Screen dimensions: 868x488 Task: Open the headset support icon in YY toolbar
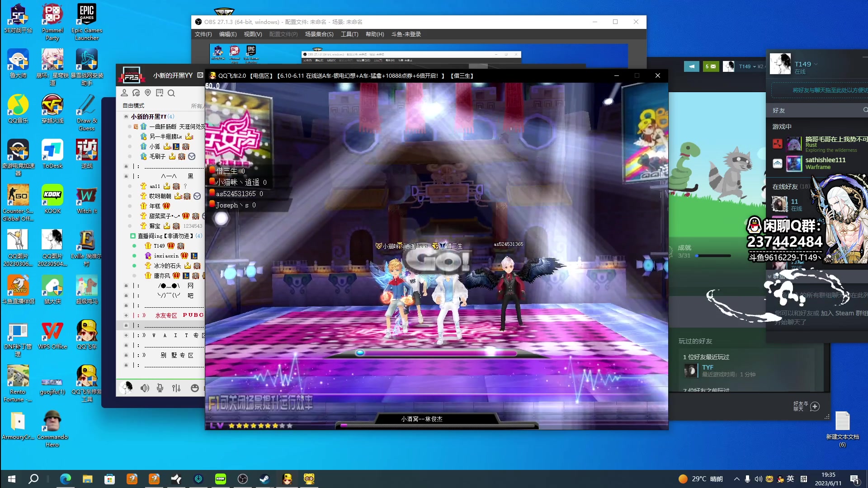click(x=136, y=93)
